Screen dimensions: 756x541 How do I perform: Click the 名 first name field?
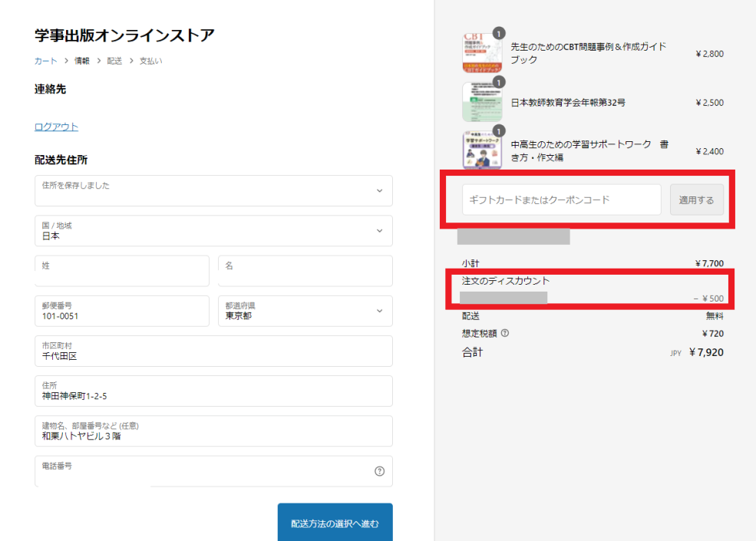(x=305, y=271)
